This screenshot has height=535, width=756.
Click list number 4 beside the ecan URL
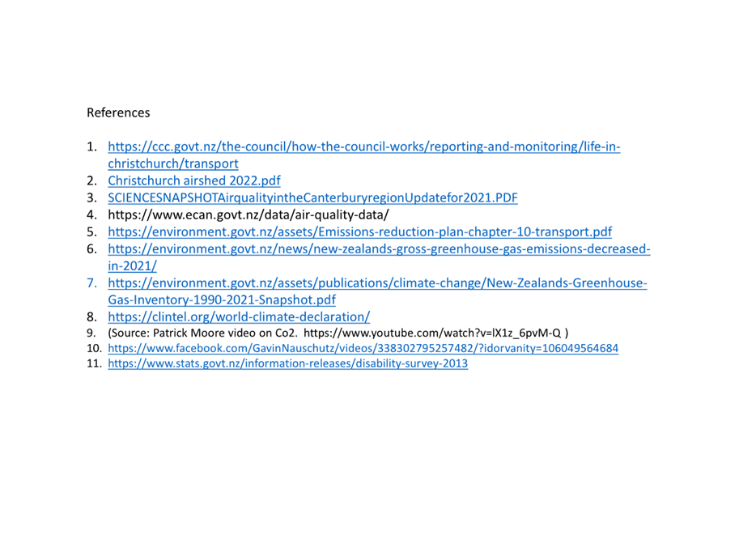(91, 215)
